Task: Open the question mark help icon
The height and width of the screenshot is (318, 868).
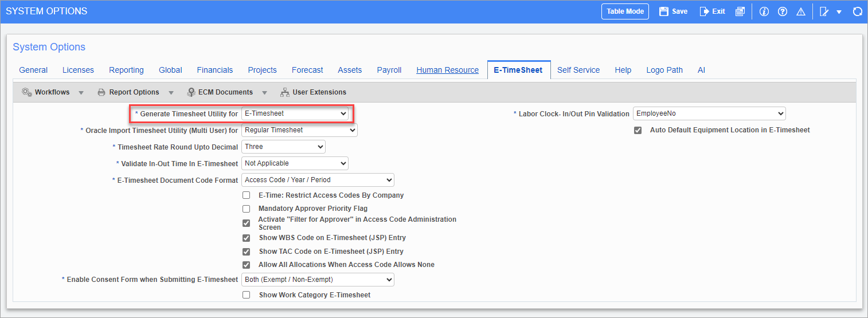Action: click(x=782, y=11)
